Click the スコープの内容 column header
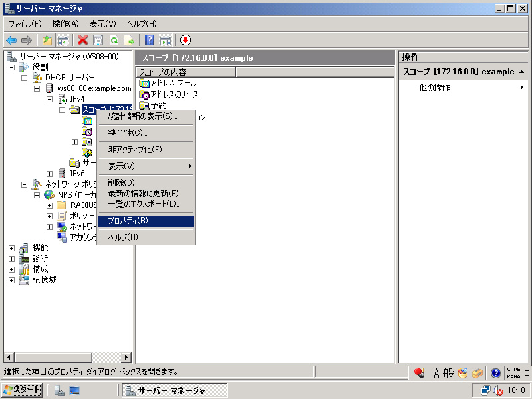The width and height of the screenshot is (532, 399). click(186, 72)
